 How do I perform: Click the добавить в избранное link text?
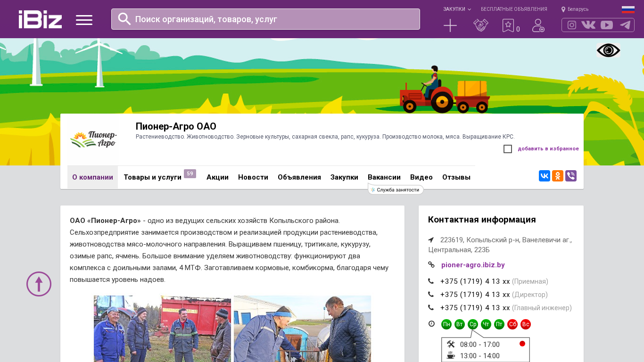[x=548, y=149]
